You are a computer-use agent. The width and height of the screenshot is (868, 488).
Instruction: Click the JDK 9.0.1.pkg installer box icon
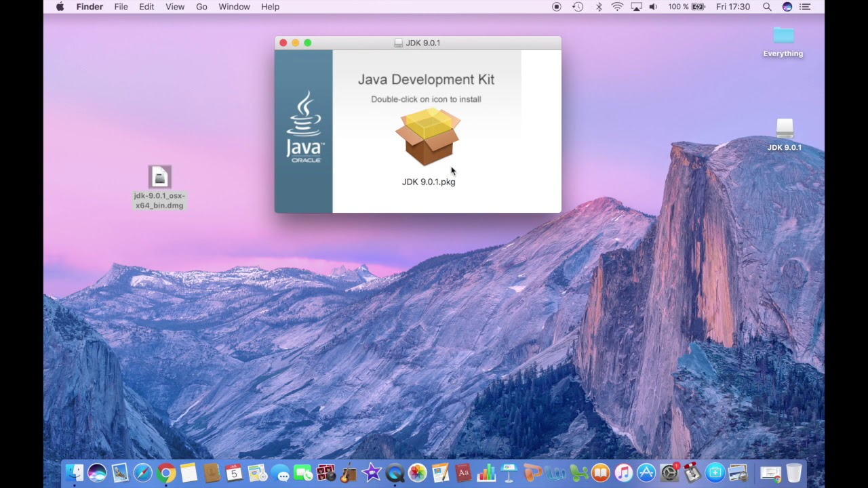point(428,138)
